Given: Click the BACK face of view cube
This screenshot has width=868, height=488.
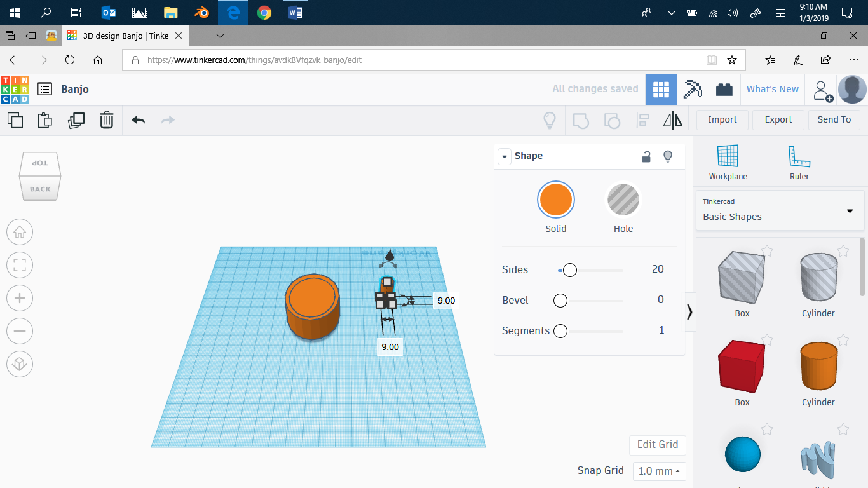Looking at the screenshot, I should point(40,189).
